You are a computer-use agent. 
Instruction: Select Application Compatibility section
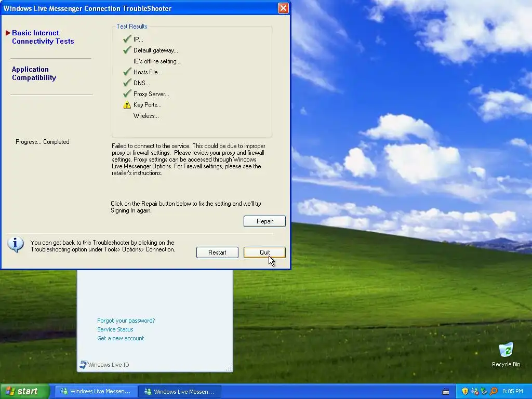coord(34,73)
